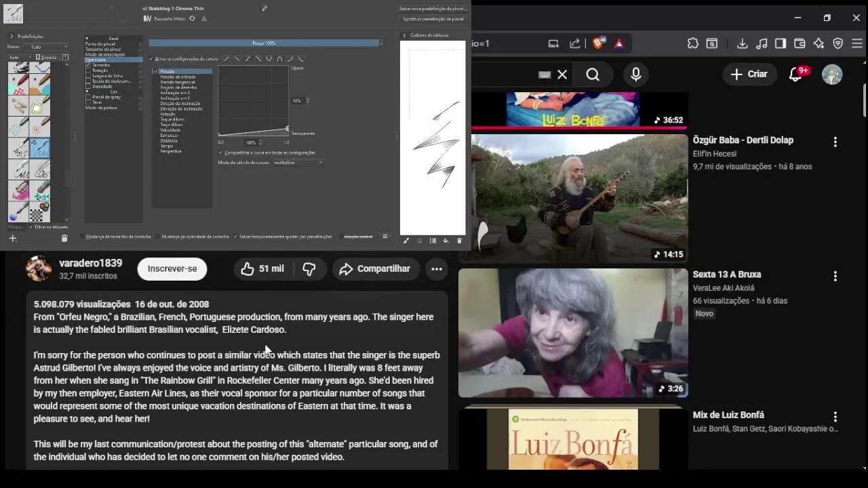Click rename brush pencil icon in Krita
The image size is (868, 488).
(264, 8)
